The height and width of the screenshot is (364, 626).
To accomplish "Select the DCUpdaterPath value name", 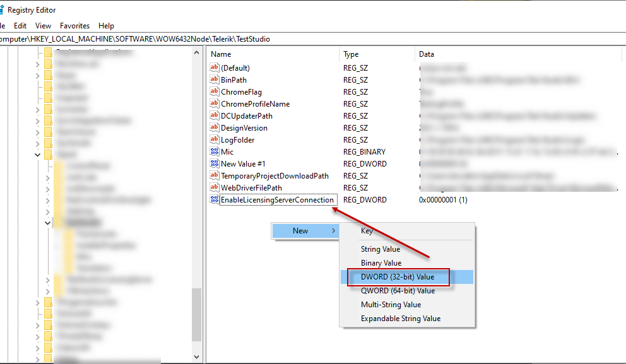I will pos(246,115).
